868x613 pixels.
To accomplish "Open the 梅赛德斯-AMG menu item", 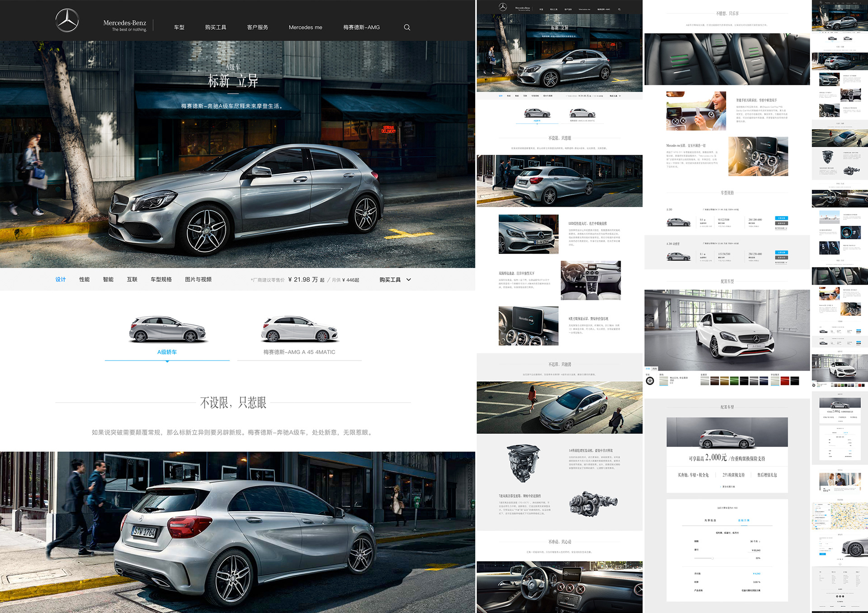I will tap(361, 27).
